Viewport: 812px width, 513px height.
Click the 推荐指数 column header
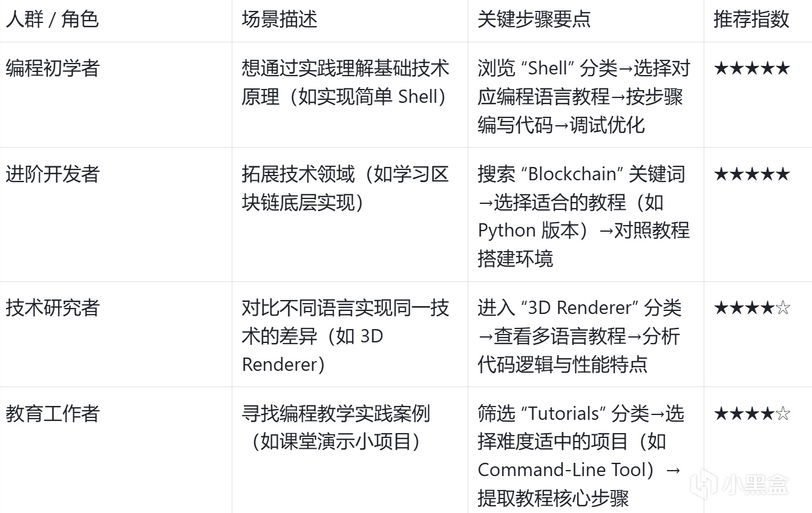[751, 19]
